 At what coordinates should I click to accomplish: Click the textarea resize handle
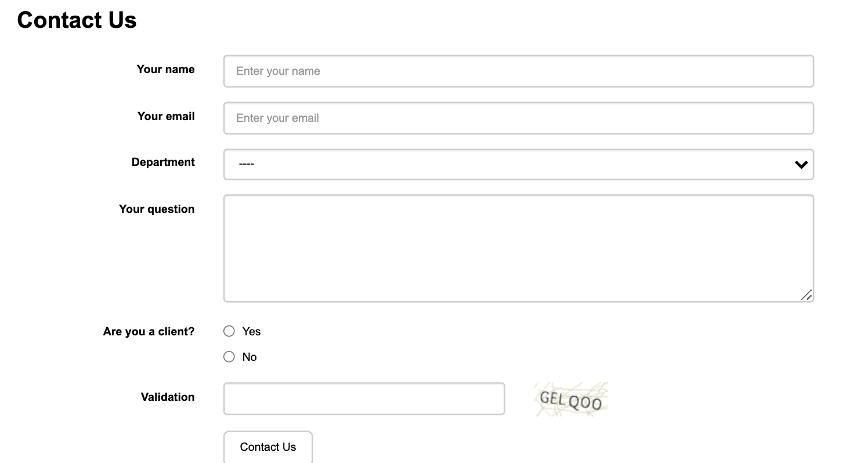pyautogui.click(x=806, y=295)
